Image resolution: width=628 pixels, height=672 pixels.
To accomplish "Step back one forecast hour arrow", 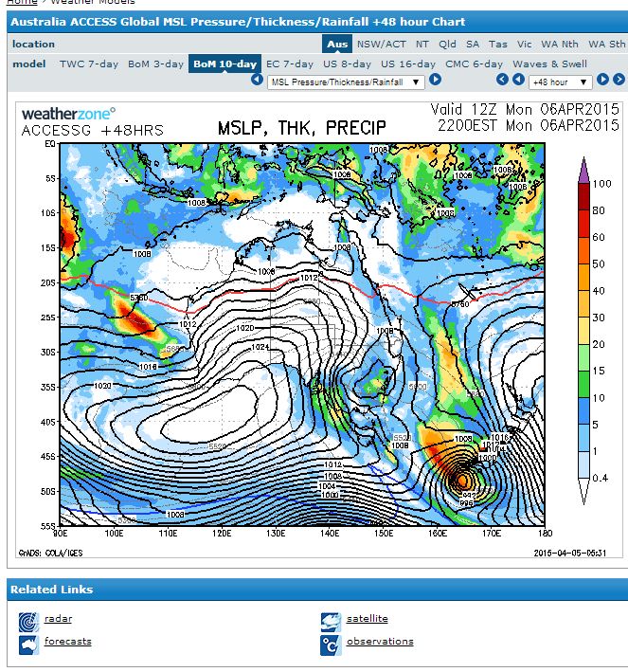I will coord(519,80).
